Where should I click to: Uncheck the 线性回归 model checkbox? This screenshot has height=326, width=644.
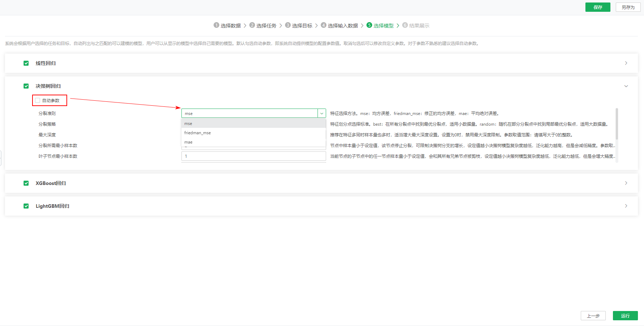[26, 63]
